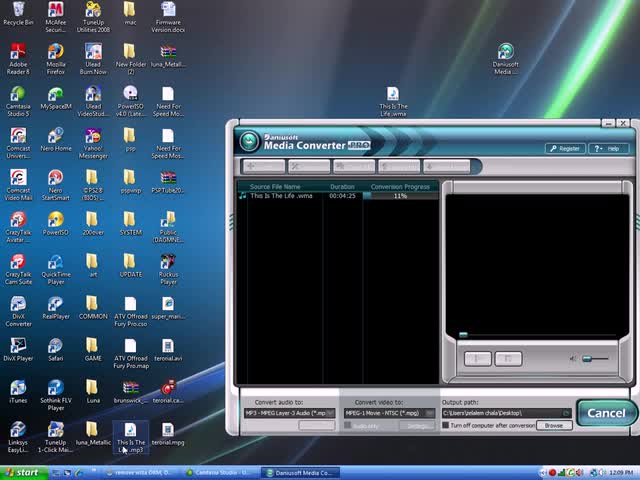640x480 pixels.
Task: Select the Daniusoft Media desktop shortcut
Action: pyautogui.click(x=506, y=59)
